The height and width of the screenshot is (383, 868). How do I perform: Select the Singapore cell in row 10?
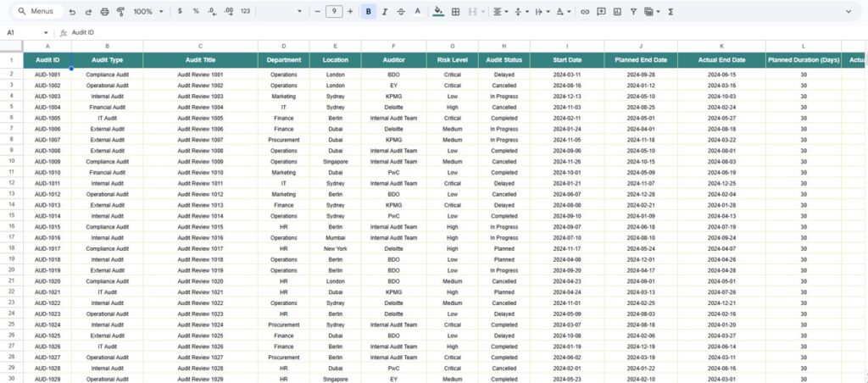point(336,162)
